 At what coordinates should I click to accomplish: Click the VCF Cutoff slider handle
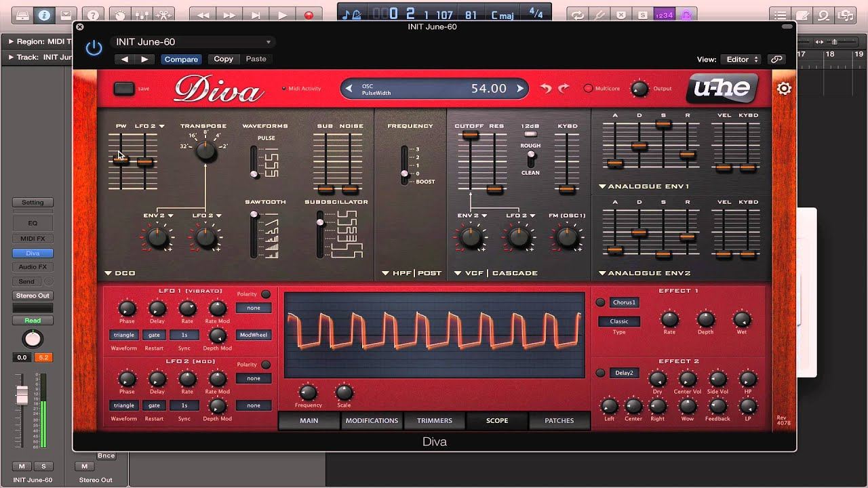(x=470, y=135)
